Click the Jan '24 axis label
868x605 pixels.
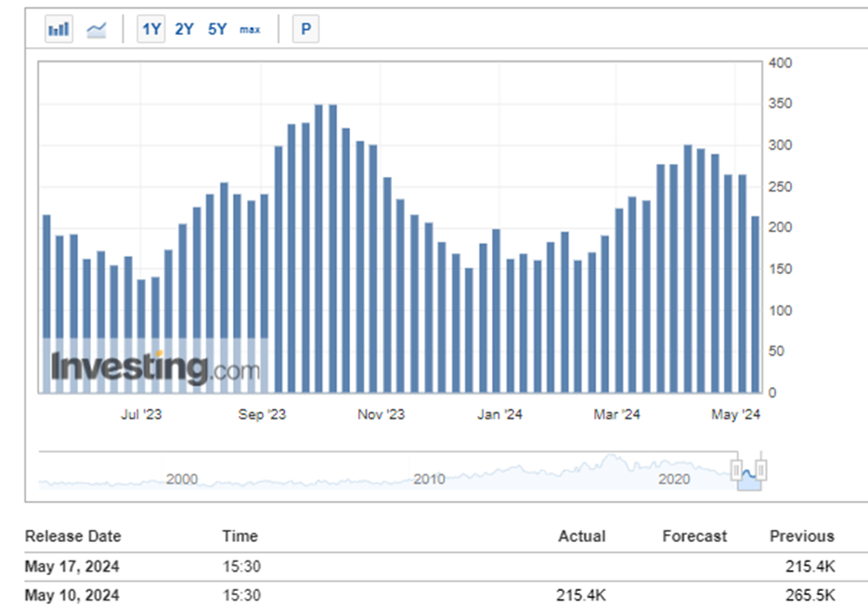pos(500,414)
